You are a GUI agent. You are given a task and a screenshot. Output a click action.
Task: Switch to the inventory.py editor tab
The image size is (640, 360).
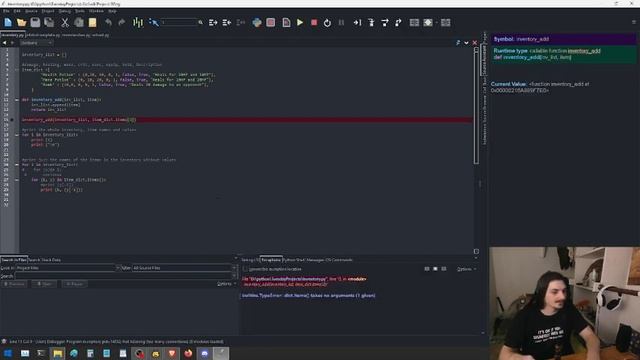click(12, 35)
